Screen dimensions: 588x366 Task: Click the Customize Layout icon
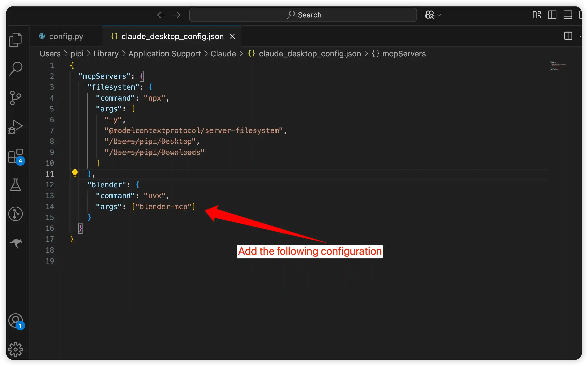pos(537,15)
